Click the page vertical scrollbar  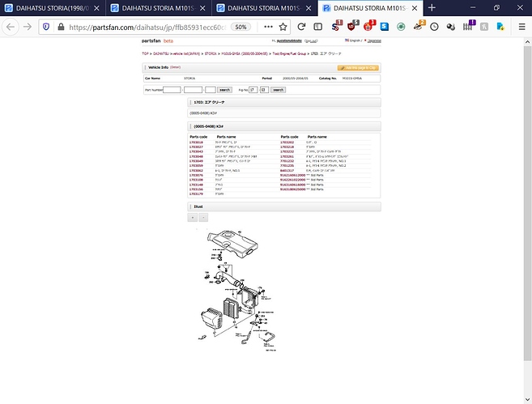tap(527, 203)
